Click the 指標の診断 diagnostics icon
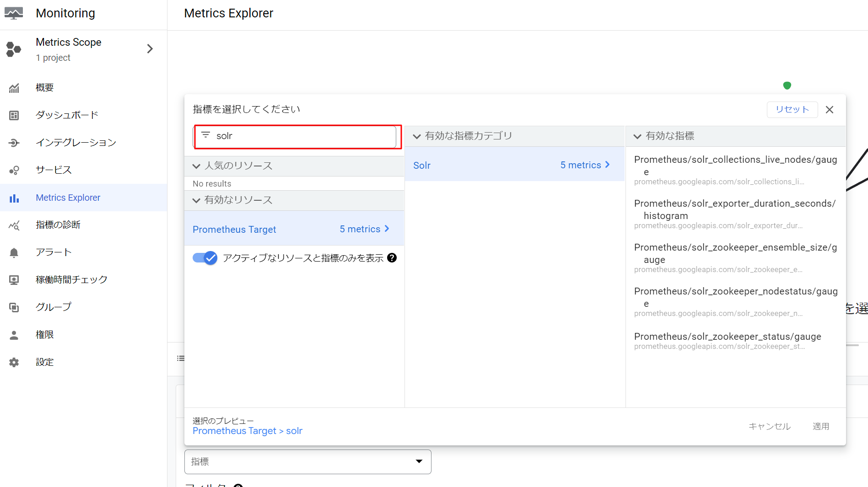Screen dimensions: 868x487 pos(14,225)
